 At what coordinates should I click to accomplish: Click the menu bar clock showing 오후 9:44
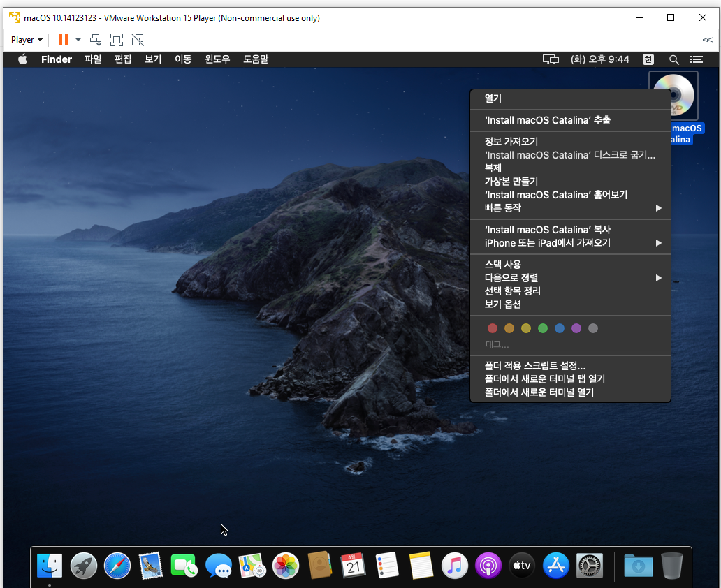click(600, 59)
